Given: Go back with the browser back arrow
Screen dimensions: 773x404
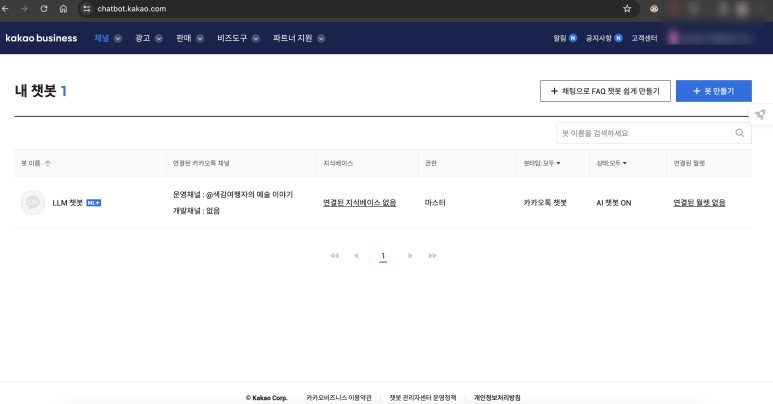Looking at the screenshot, I should click(x=5, y=8).
